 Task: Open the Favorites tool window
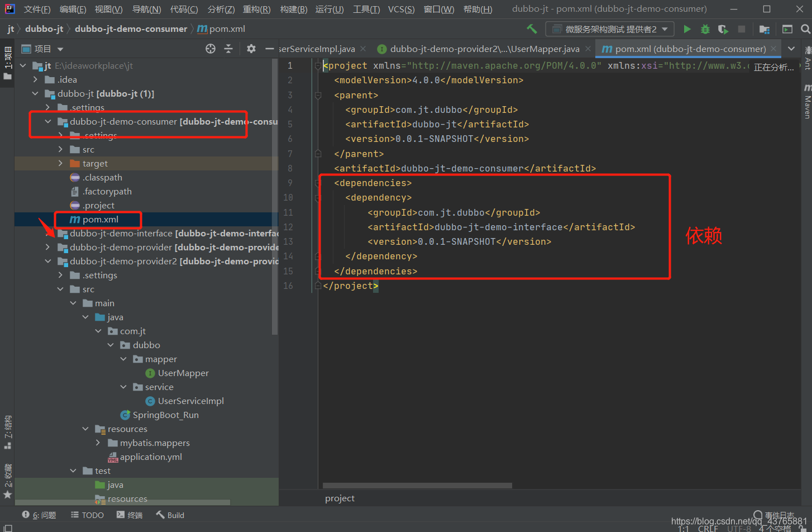8,481
